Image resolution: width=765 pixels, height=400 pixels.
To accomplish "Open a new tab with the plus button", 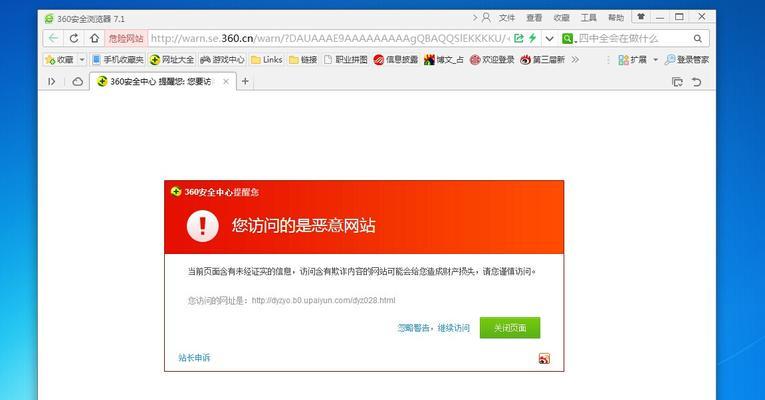I will pos(245,81).
